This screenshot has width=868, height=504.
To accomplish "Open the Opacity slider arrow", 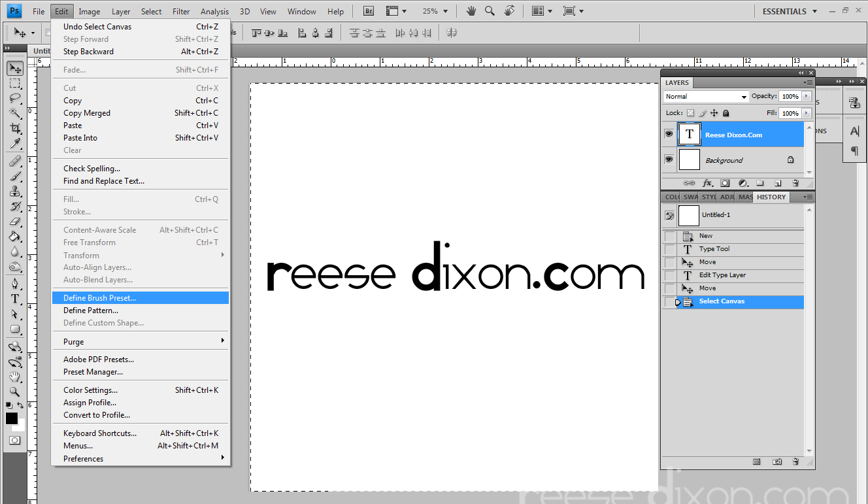I will 807,96.
